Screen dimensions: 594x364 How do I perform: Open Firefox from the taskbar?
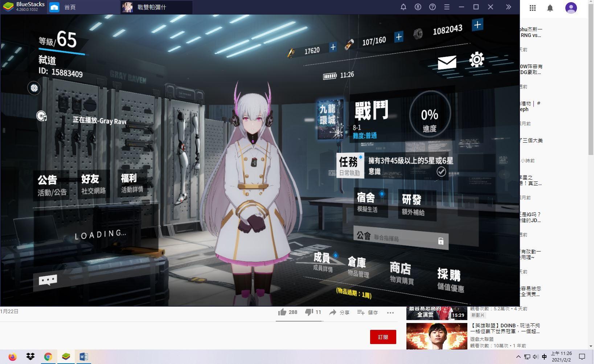pos(13,357)
